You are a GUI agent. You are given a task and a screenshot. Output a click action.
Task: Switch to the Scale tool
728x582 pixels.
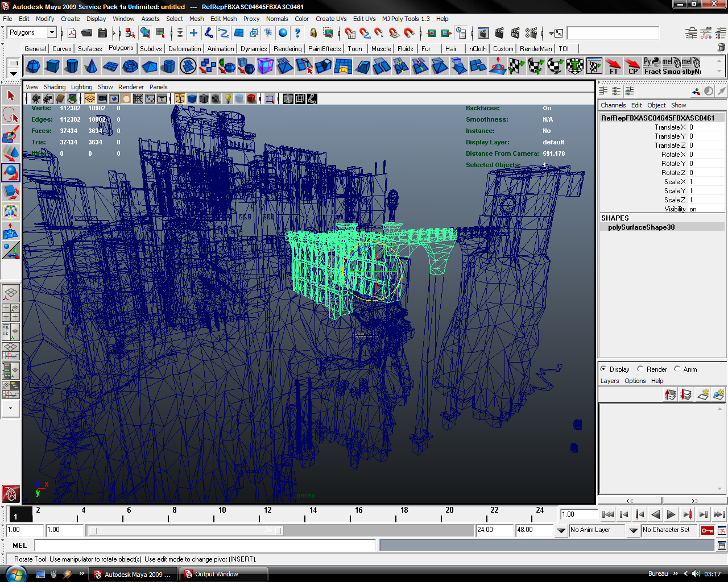click(x=11, y=192)
